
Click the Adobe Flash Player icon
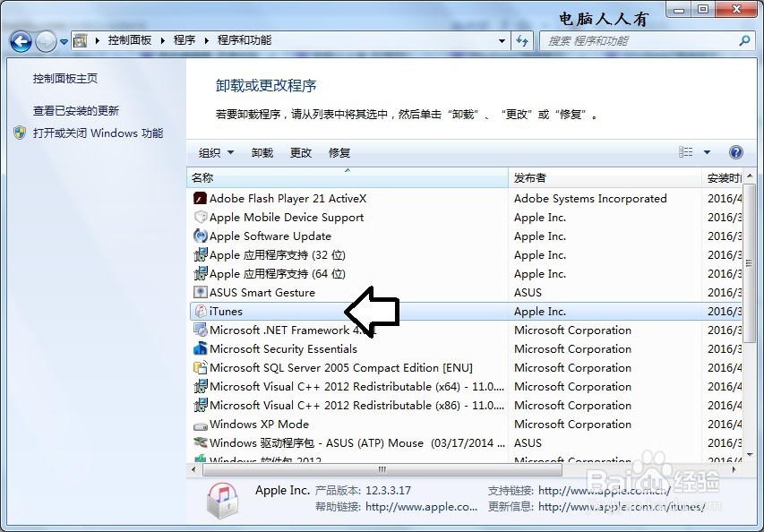[201, 198]
